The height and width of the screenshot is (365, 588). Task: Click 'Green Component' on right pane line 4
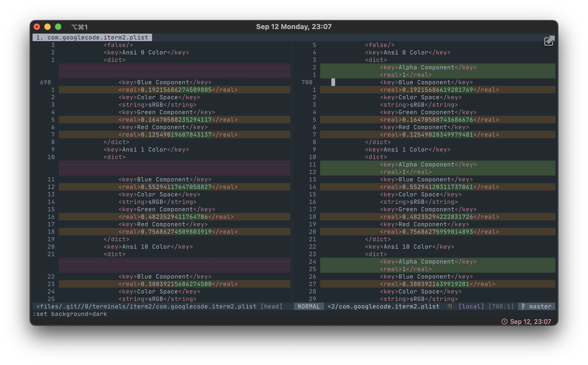pyautogui.click(x=426, y=112)
